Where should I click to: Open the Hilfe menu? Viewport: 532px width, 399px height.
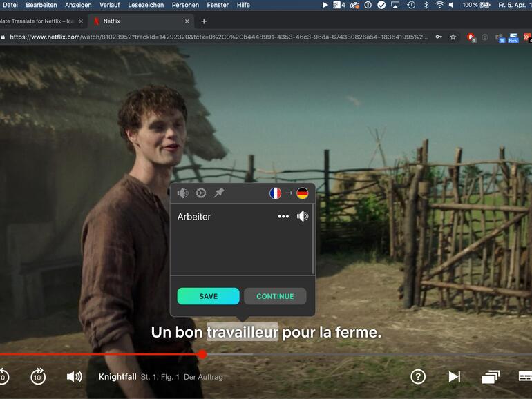(x=243, y=5)
